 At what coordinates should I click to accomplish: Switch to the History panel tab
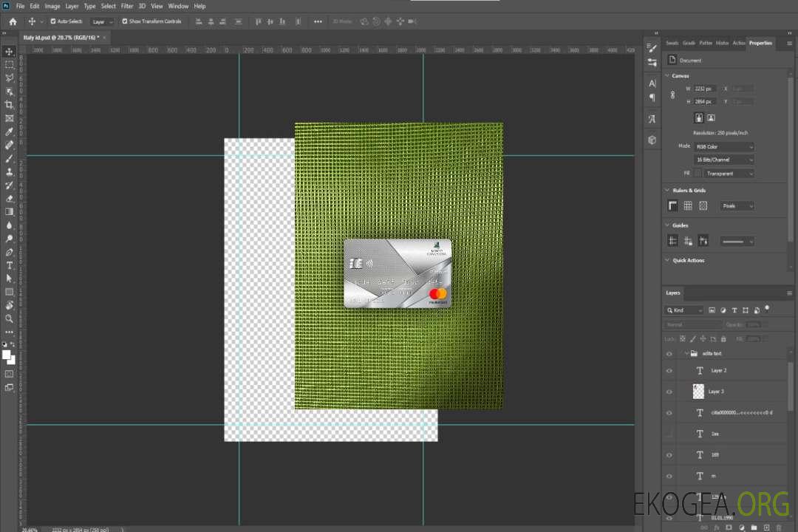pos(722,43)
